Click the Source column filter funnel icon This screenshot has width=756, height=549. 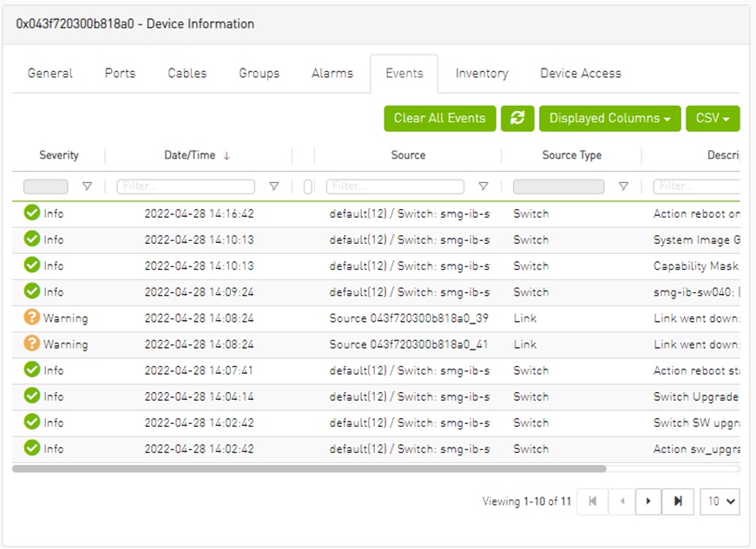(483, 186)
